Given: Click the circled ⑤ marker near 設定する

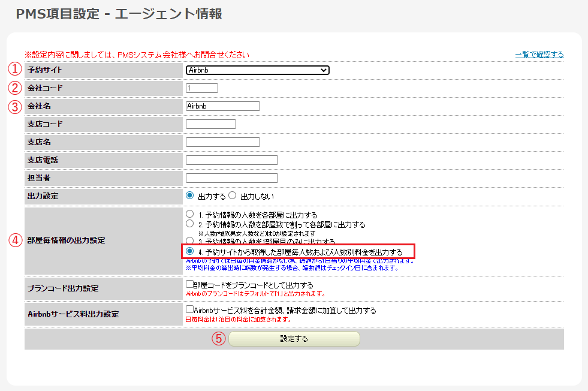Looking at the screenshot, I should (x=219, y=338).
